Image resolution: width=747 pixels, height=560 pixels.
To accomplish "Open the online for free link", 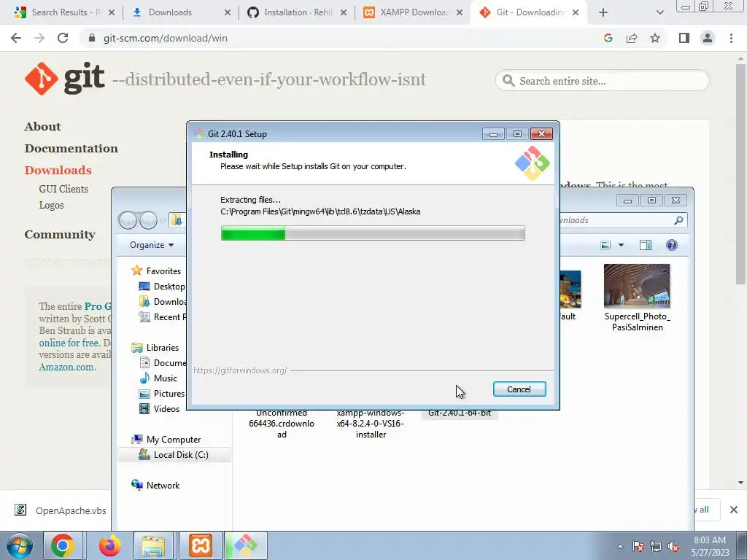I will click(x=69, y=343).
